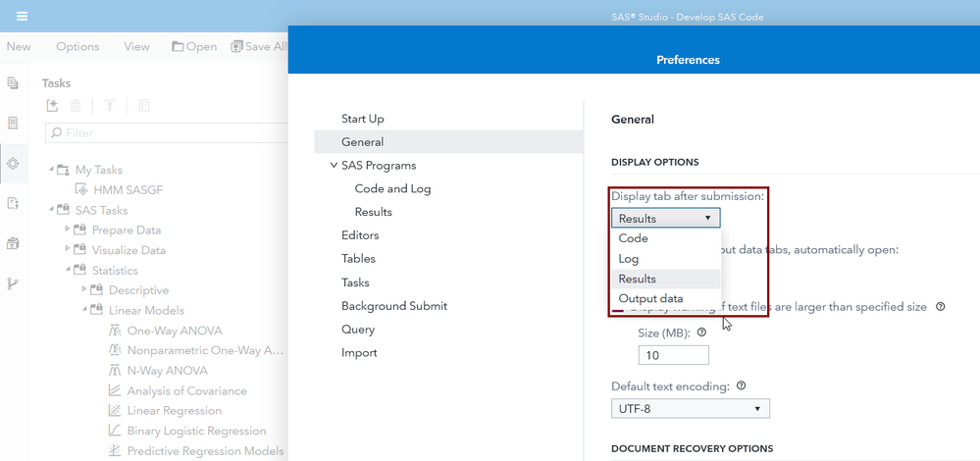Click the new task icon under Tasks
Image resolution: width=980 pixels, height=461 pixels.
(53, 106)
